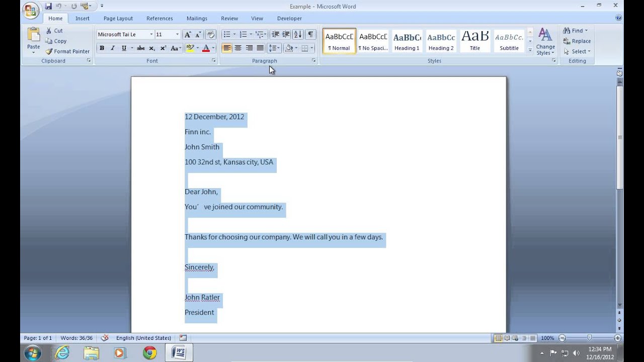This screenshot has width=644, height=362.
Task: Click the Replace button in Editing
Action: point(577,41)
